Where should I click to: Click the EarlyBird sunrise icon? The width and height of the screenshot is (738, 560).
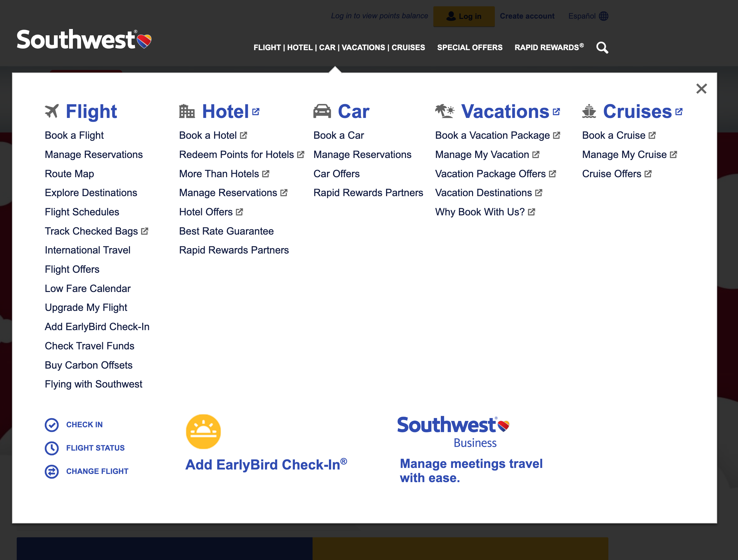(x=203, y=431)
